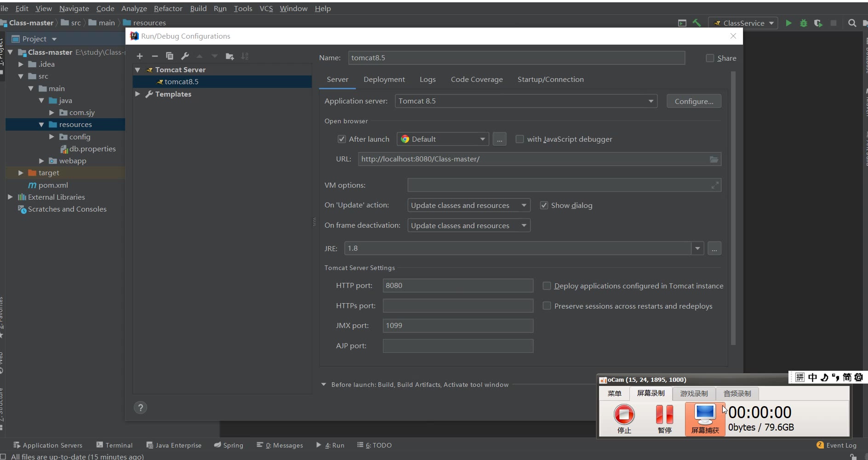Click JMX port field 1099

click(x=458, y=326)
